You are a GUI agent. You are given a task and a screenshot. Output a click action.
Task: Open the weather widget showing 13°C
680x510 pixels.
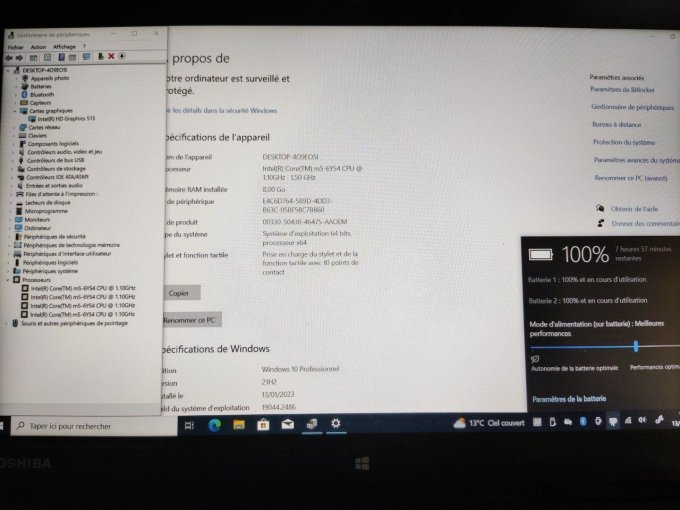(489, 423)
